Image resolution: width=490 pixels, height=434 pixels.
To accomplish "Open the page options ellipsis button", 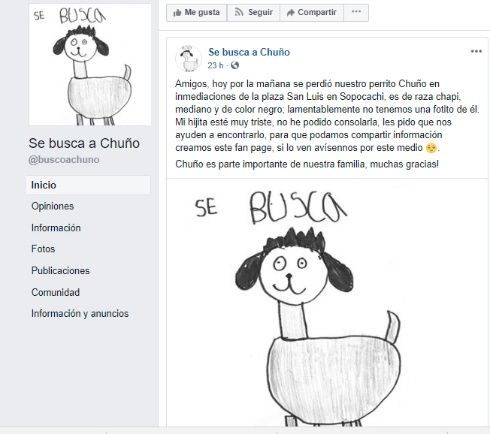I will [356, 12].
